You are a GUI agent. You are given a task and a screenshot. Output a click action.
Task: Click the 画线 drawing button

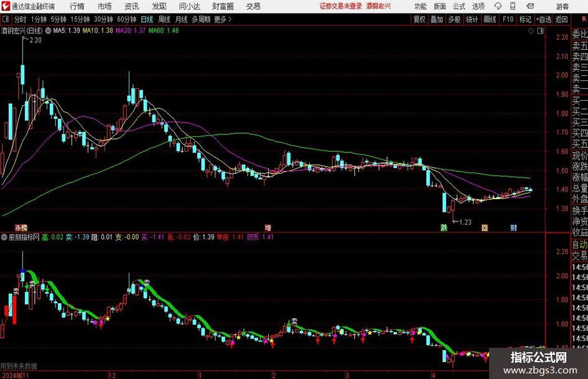pos(490,19)
